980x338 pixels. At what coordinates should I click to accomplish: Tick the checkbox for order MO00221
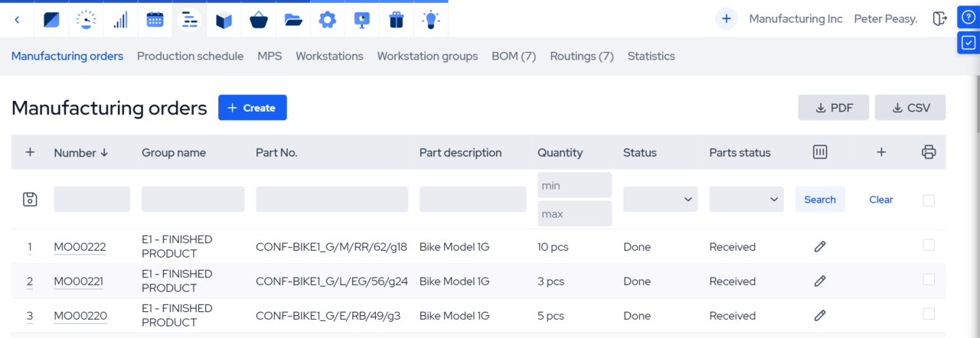click(x=929, y=280)
